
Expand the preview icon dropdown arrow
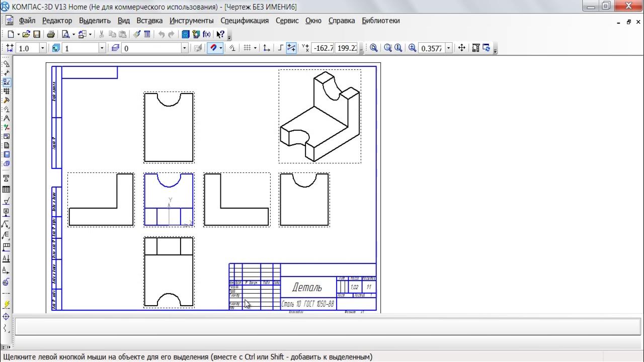(73, 34)
